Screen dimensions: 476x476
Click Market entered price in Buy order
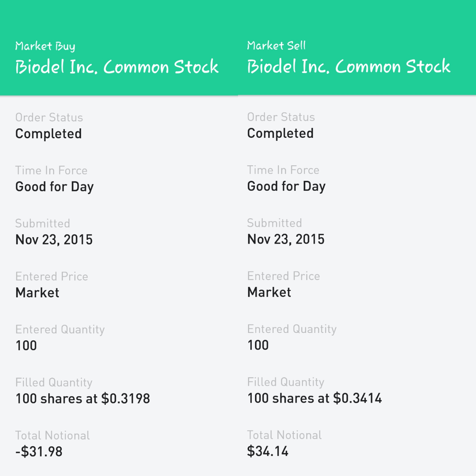(x=37, y=292)
